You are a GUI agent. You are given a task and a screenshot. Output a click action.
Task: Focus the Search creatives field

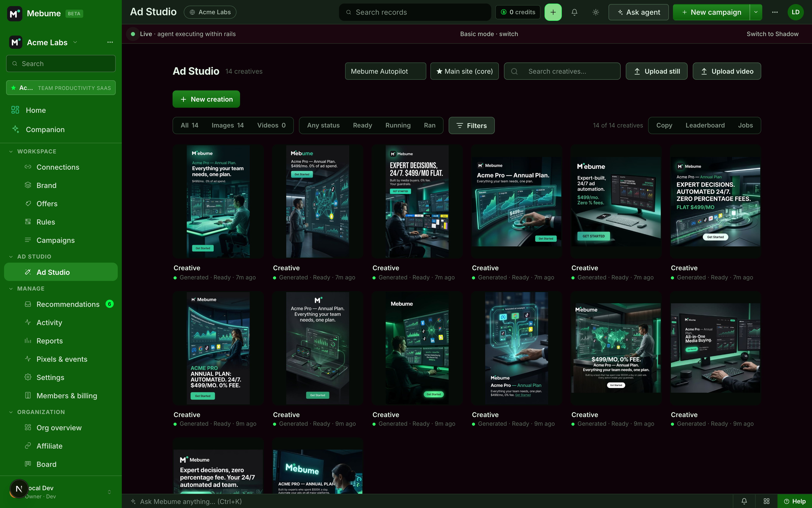pos(562,71)
